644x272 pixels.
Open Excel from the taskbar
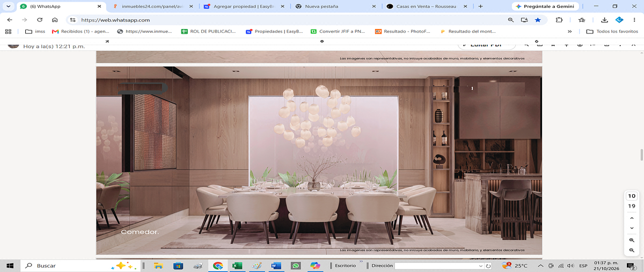237,266
